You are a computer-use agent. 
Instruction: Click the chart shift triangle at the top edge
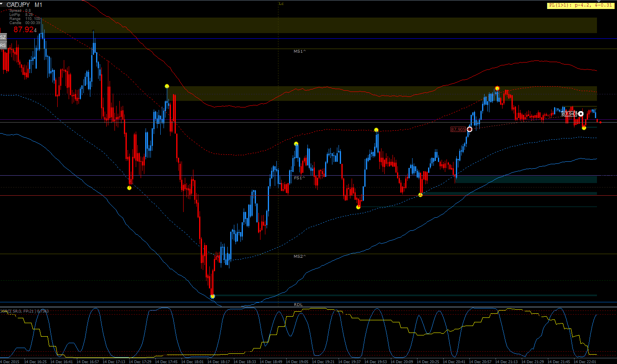click(599, 2)
